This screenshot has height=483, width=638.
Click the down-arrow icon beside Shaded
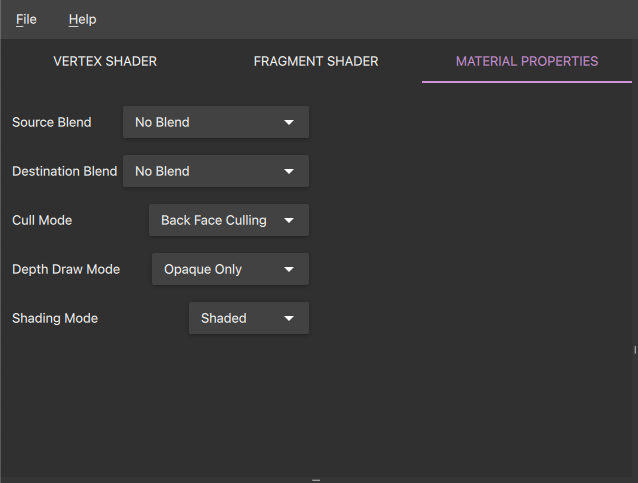point(289,318)
